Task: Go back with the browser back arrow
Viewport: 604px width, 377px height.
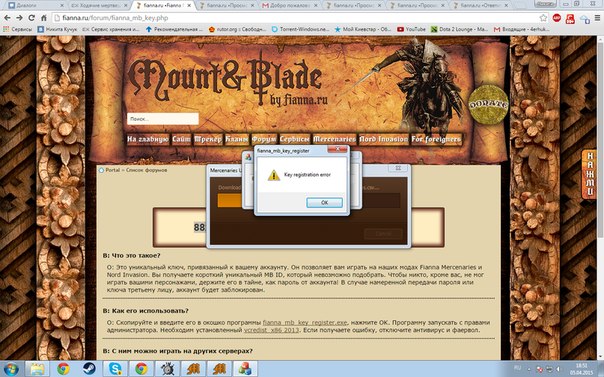Action: click(x=7, y=18)
